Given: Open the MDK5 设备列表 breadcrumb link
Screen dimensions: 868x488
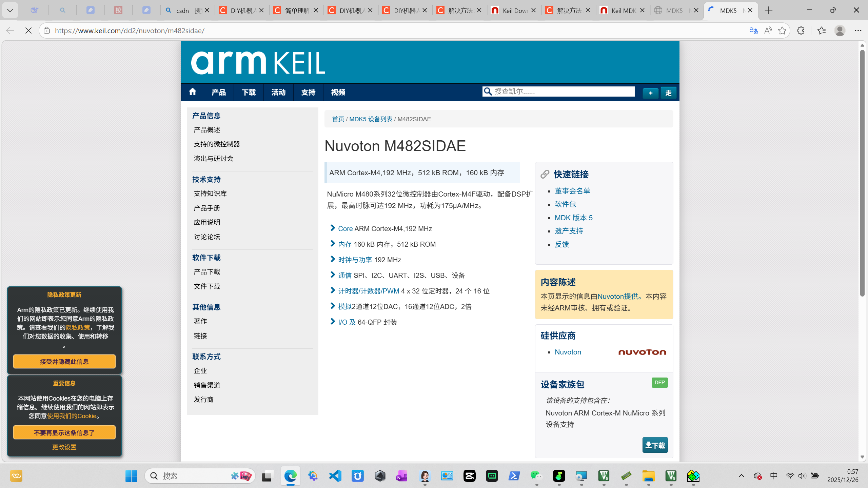Looking at the screenshot, I should (x=370, y=119).
